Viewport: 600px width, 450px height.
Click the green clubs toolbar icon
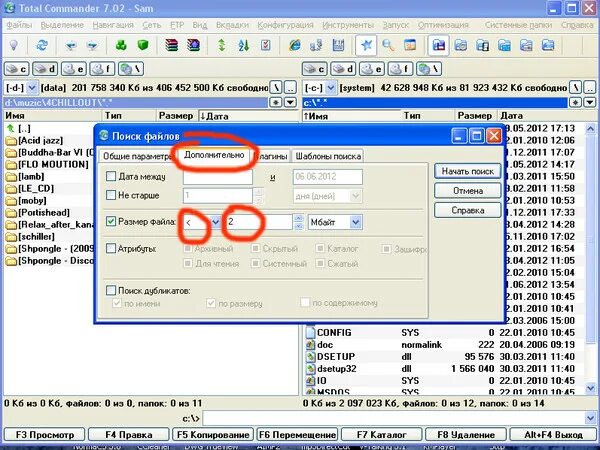click(121, 45)
